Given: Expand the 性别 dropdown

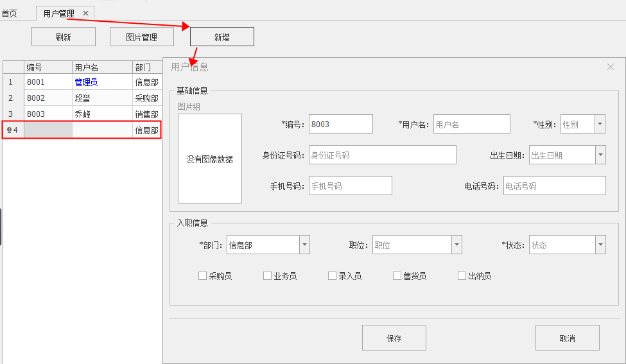Looking at the screenshot, I should pos(600,125).
